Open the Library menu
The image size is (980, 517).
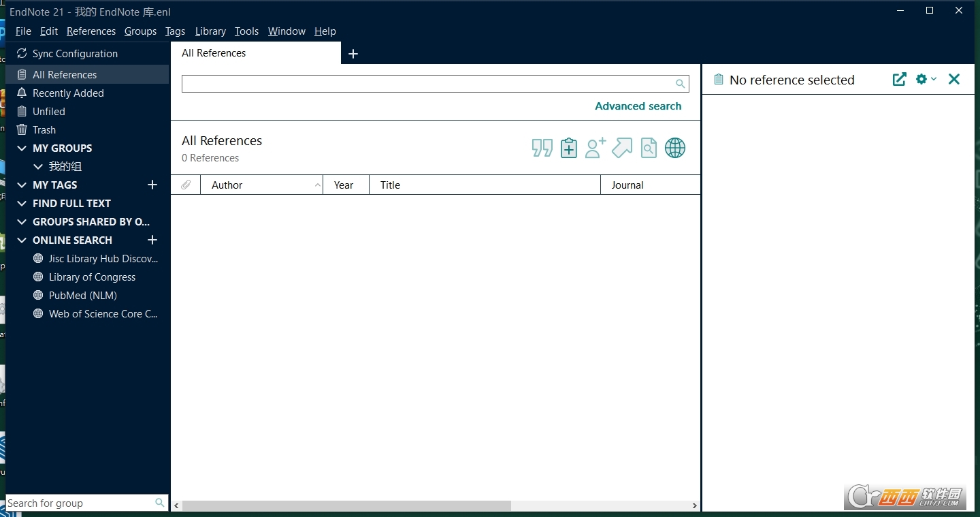[x=210, y=31]
